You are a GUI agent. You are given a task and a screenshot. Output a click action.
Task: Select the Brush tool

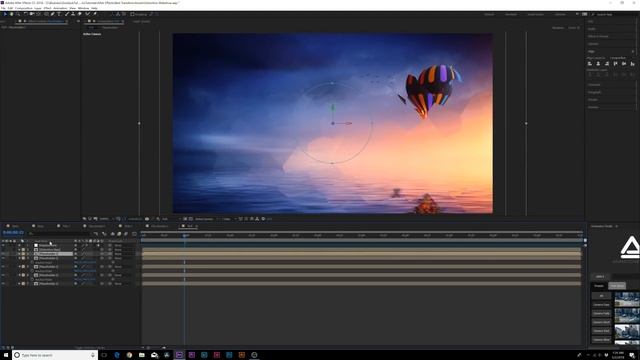coord(67,14)
